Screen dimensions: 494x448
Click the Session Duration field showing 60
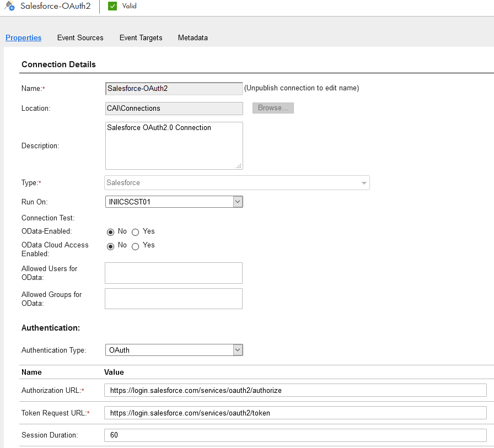(295, 435)
